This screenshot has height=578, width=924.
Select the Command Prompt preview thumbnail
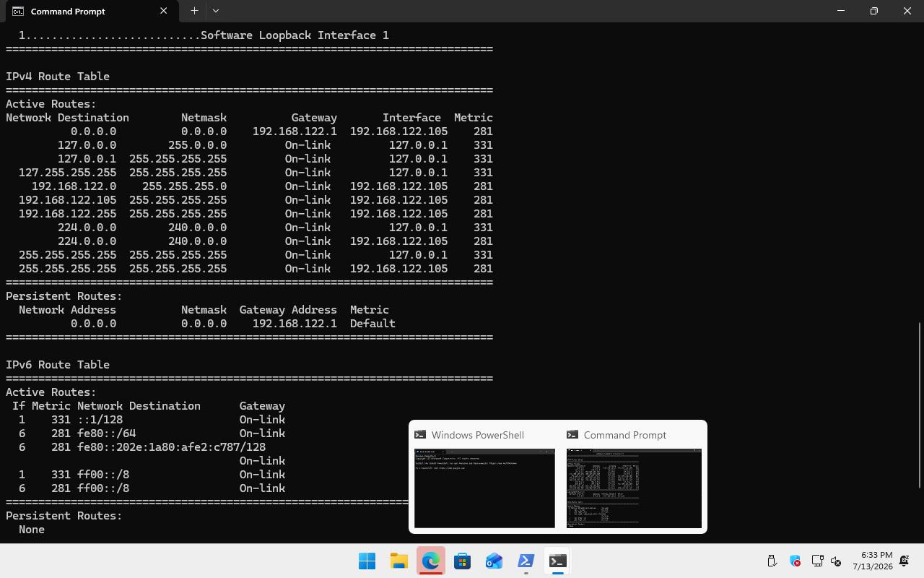pos(634,488)
